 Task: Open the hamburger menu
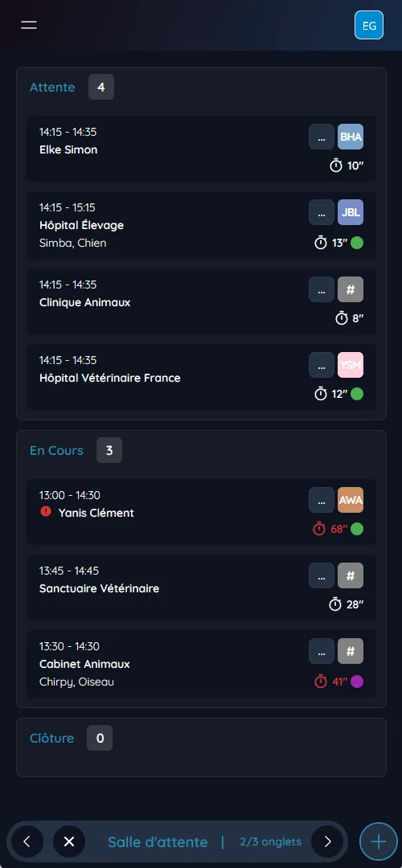[29, 25]
